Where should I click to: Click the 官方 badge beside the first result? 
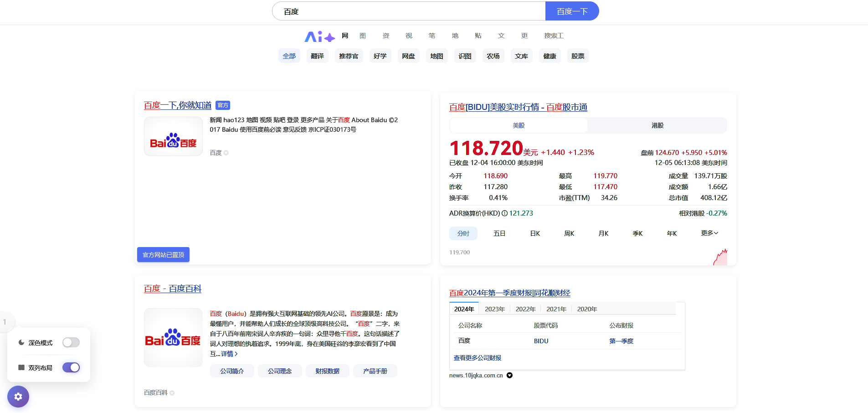223,105
